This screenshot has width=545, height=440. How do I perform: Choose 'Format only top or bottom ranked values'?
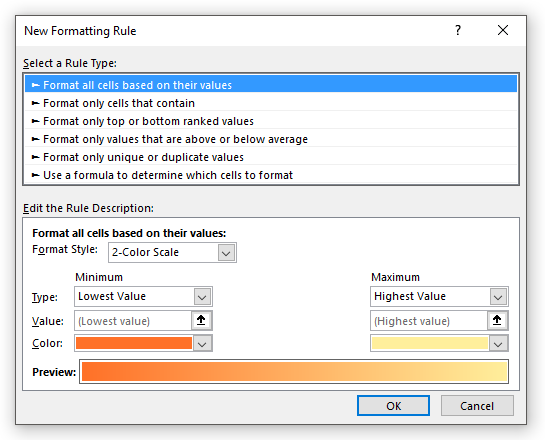(x=271, y=121)
